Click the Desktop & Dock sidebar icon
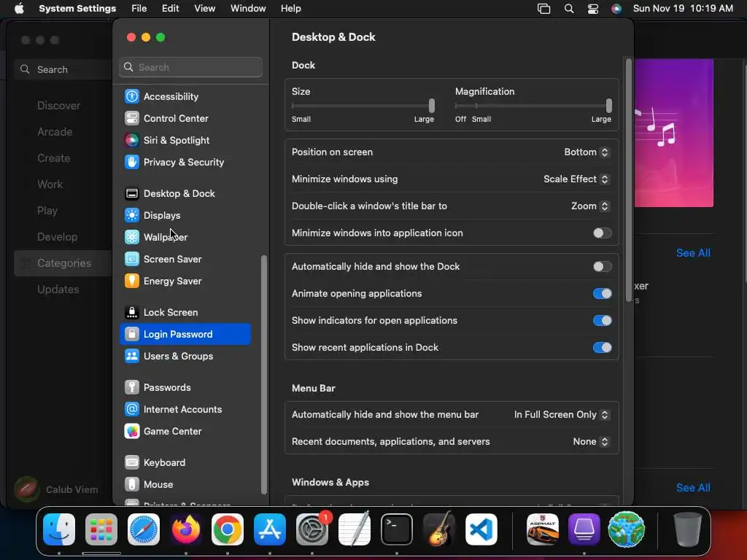Screen dimensions: 747x560 pyautogui.click(x=132, y=193)
